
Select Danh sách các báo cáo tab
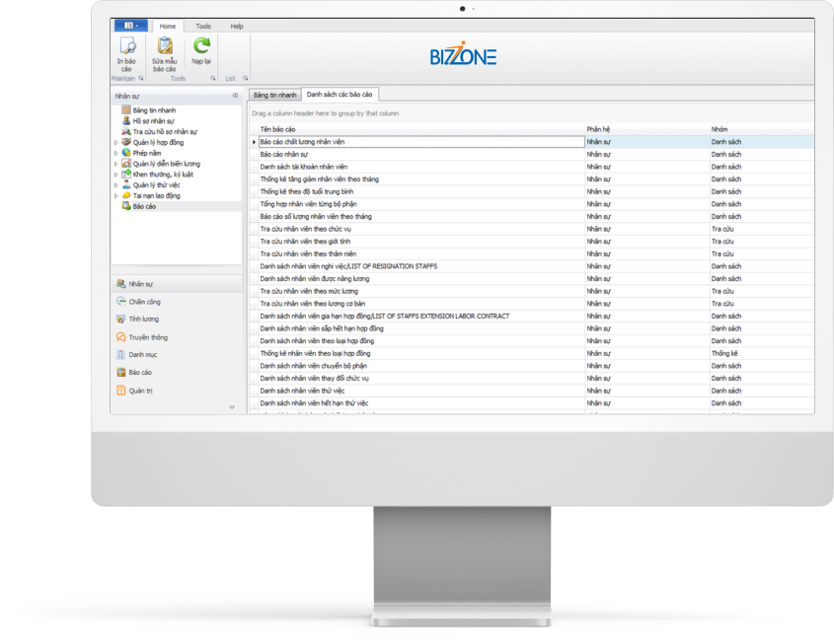pos(340,94)
